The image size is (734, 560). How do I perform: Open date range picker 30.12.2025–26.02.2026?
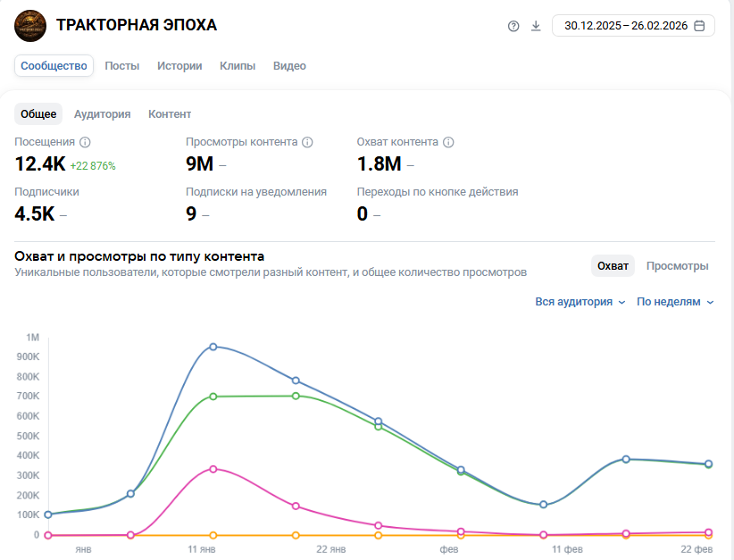626,26
